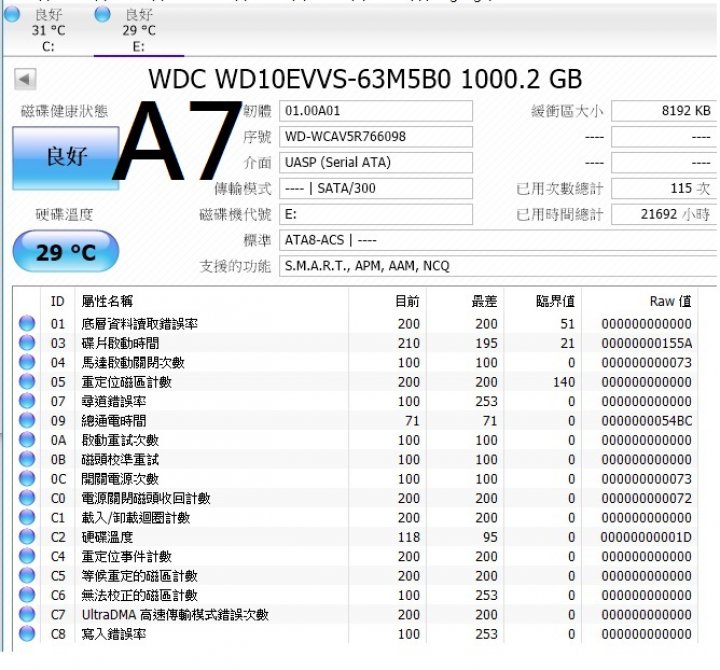The image size is (720, 670).
Task: Click raw value 00000000001D
Action: [647, 537]
